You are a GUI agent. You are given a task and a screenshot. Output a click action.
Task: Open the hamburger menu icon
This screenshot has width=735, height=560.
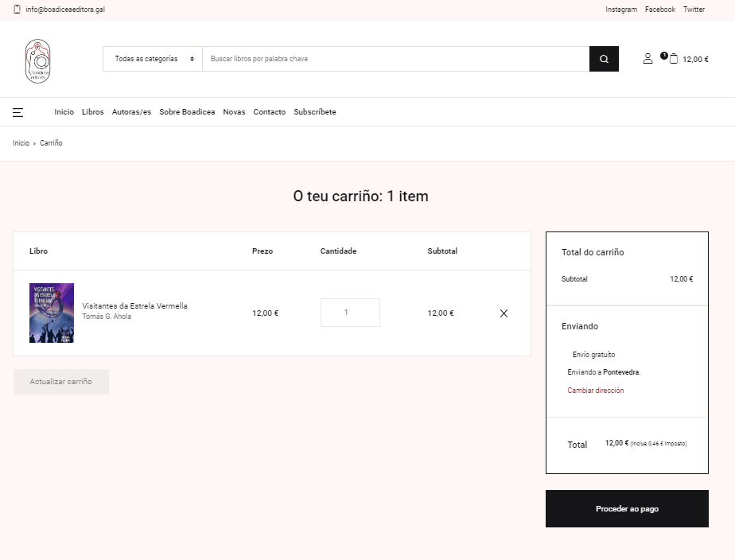(x=17, y=112)
